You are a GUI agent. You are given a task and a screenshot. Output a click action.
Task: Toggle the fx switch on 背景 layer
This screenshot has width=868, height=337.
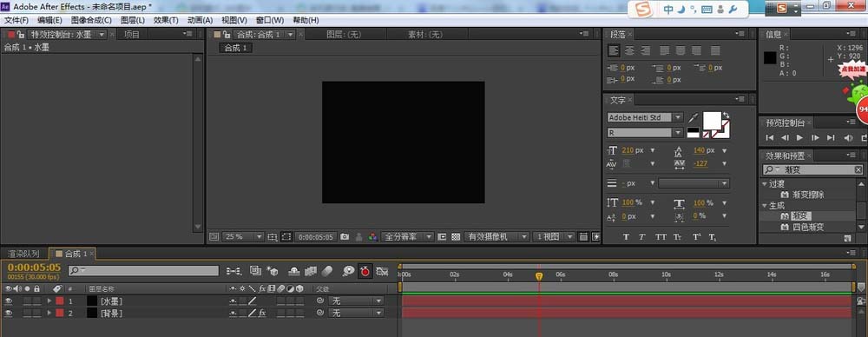[x=262, y=314]
